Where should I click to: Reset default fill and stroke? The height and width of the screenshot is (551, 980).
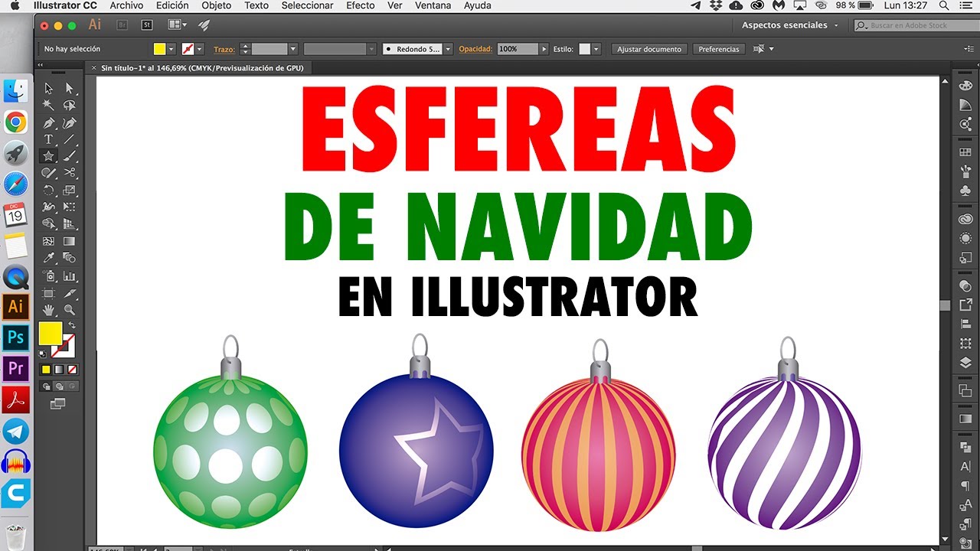click(44, 354)
